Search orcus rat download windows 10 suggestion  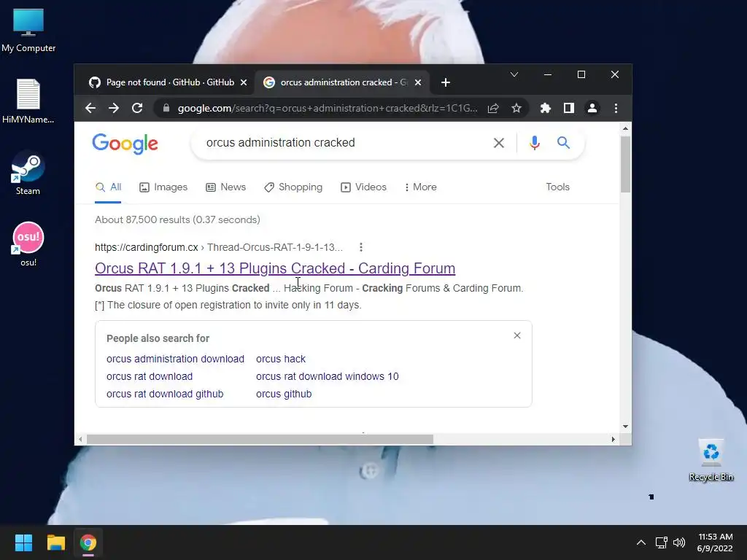pyautogui.click(x=328, y=377)
